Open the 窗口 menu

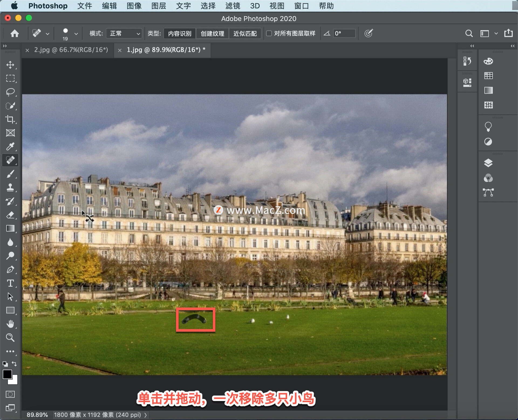coord(301,6)
